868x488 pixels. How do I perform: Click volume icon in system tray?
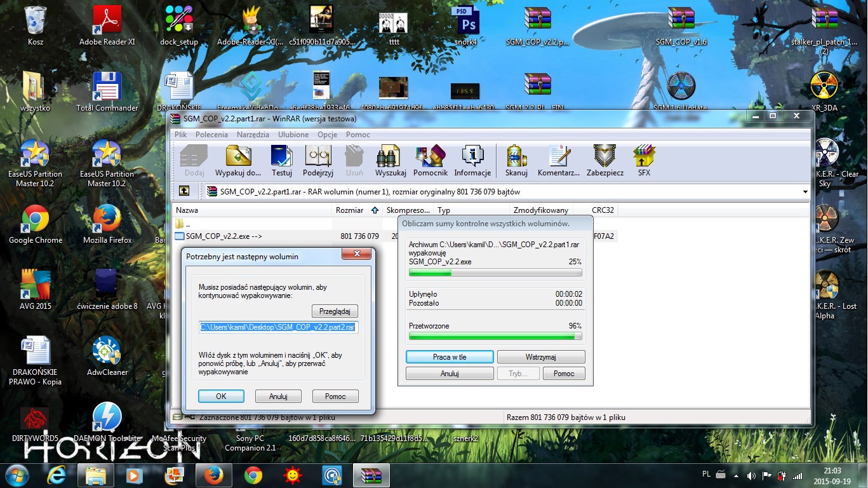[752, 475]
